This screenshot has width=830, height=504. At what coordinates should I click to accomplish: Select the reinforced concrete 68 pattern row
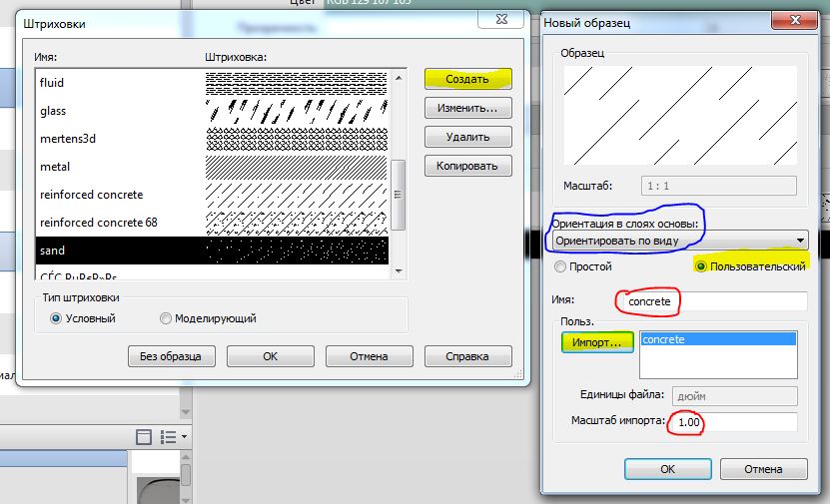tap(212, 223)
